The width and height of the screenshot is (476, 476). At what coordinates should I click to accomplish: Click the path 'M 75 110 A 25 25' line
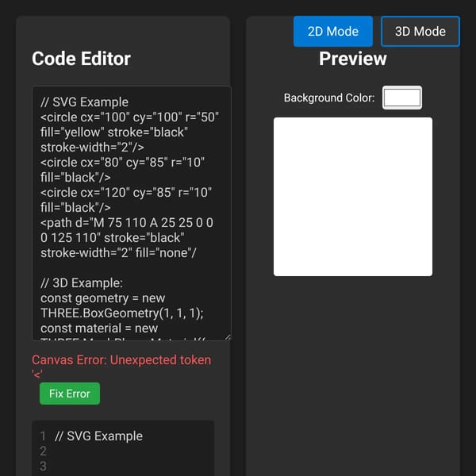[x=127, y=222]
